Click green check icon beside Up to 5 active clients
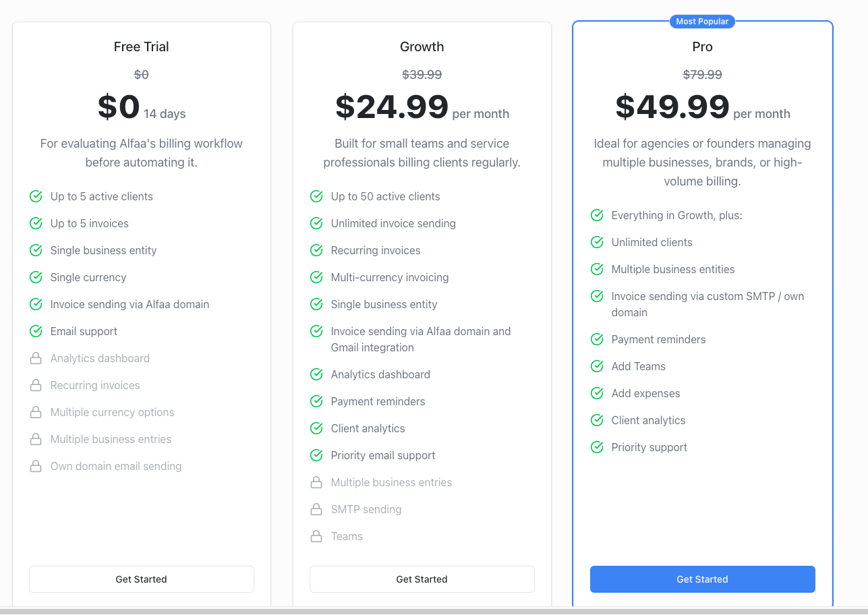The height and width of the screenshot is (615, 868). pos(36,196)
